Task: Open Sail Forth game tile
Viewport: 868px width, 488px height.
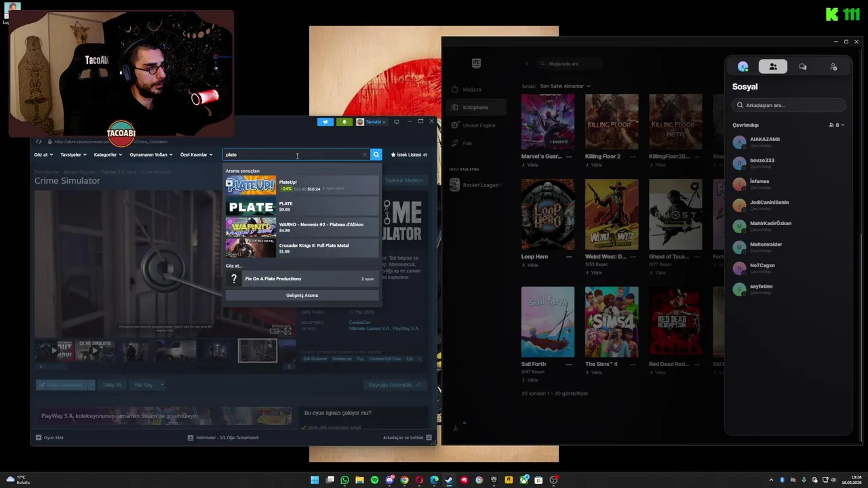Action: click(x=547, y=321)
